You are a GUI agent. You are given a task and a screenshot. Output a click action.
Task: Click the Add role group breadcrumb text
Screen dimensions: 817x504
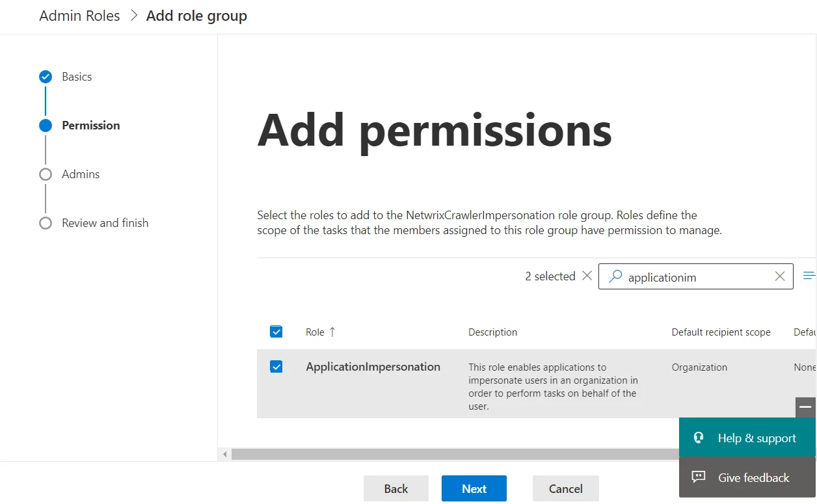(196, 16)
